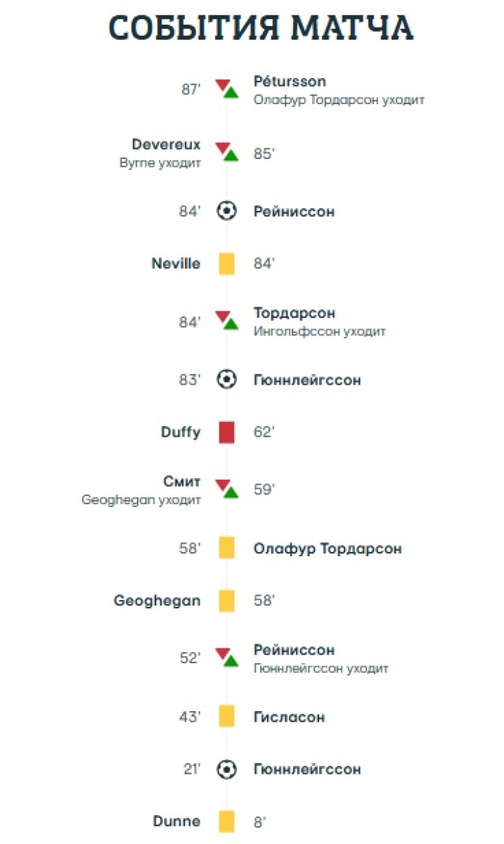Click the СОБЫТИЯ МАТЧА heading
The width and height of the screenshot is (504, 844).
click(261, 28)
